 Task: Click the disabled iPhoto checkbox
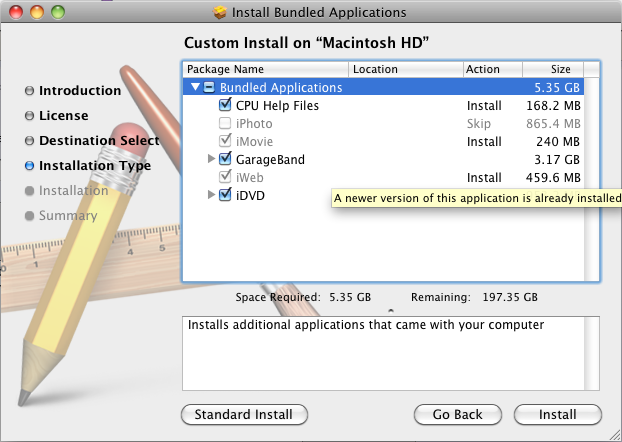click(225, 123)
